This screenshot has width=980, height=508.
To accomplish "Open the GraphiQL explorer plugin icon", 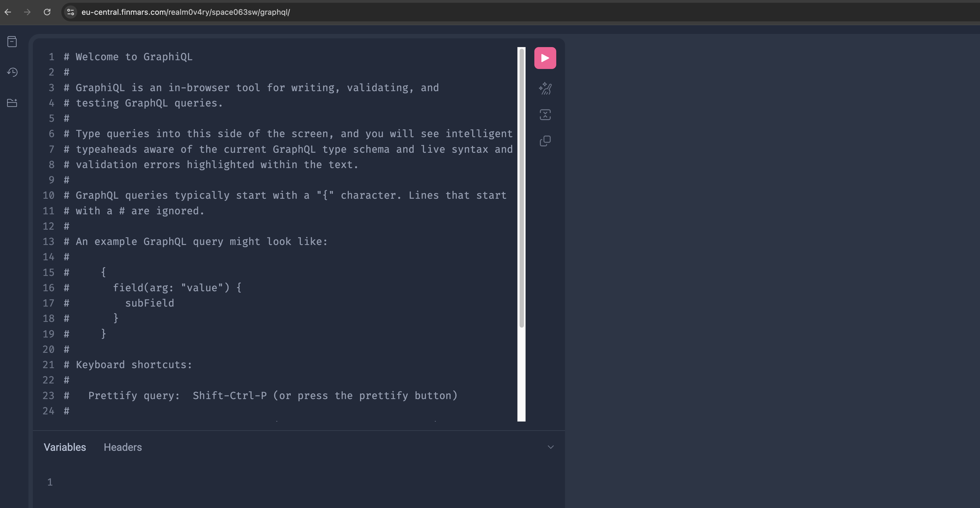I will click(12, 103).
